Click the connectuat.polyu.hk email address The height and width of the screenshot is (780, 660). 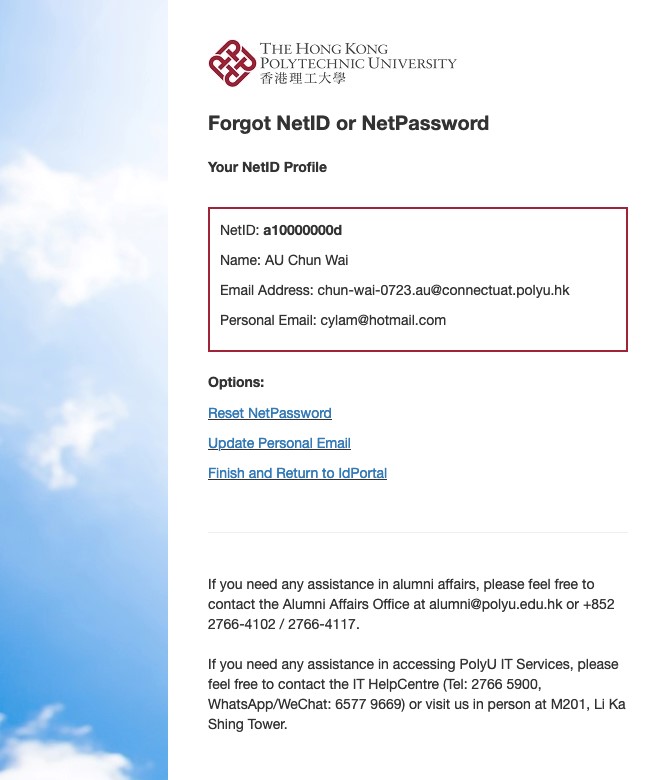coord(443,290)
